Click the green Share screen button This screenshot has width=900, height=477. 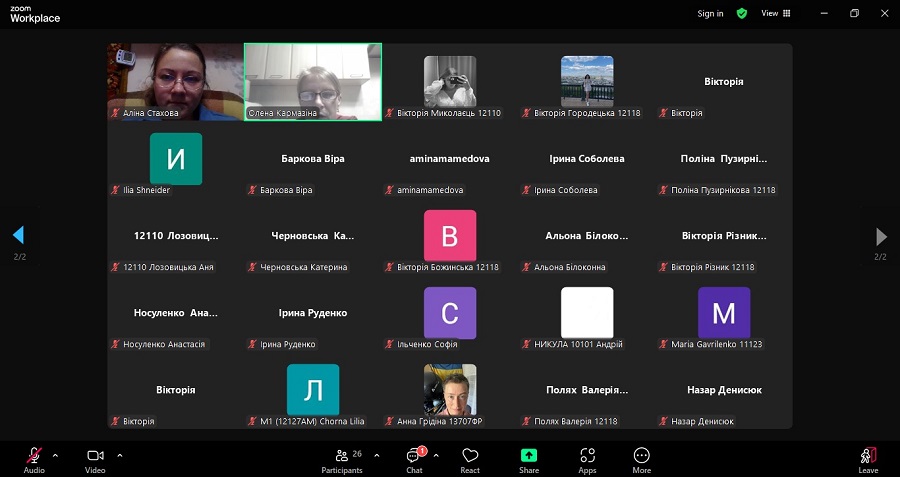pos(529,459)
